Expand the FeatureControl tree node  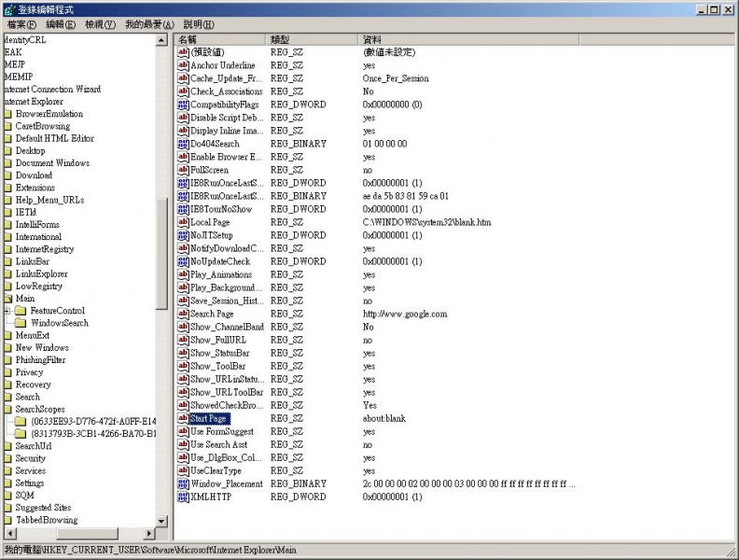[7, 311]
